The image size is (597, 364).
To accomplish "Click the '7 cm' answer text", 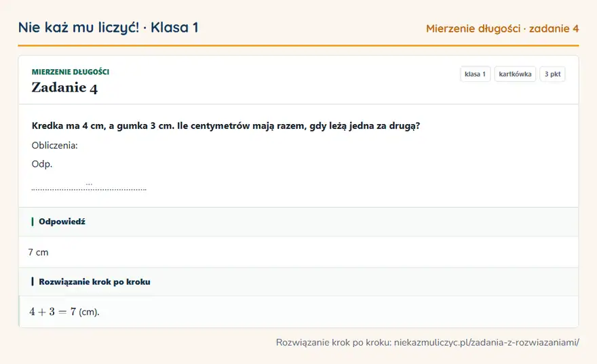I will 38,252.
